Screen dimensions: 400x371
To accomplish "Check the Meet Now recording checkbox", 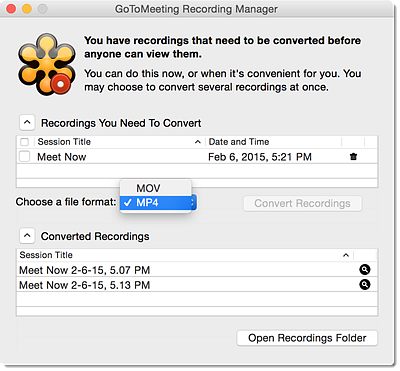I will click(24, 156).
